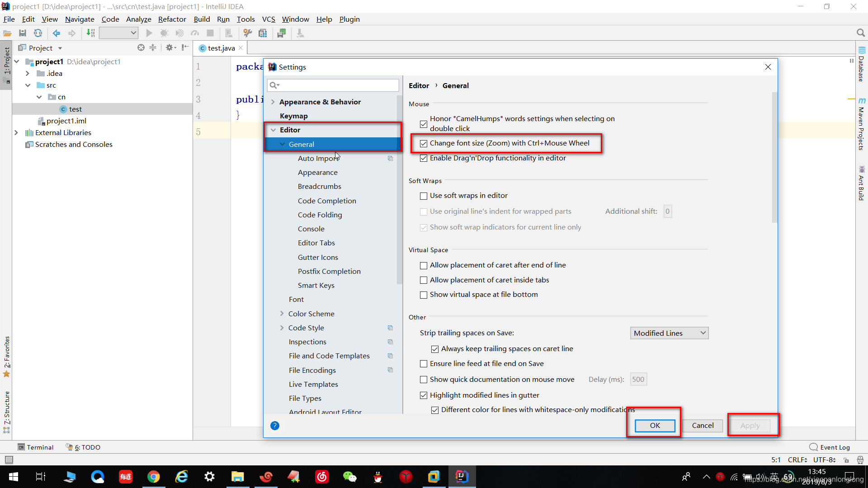Click the blue Back navigation arrow
Screen dimensions: 868x488
coord(57,33)
